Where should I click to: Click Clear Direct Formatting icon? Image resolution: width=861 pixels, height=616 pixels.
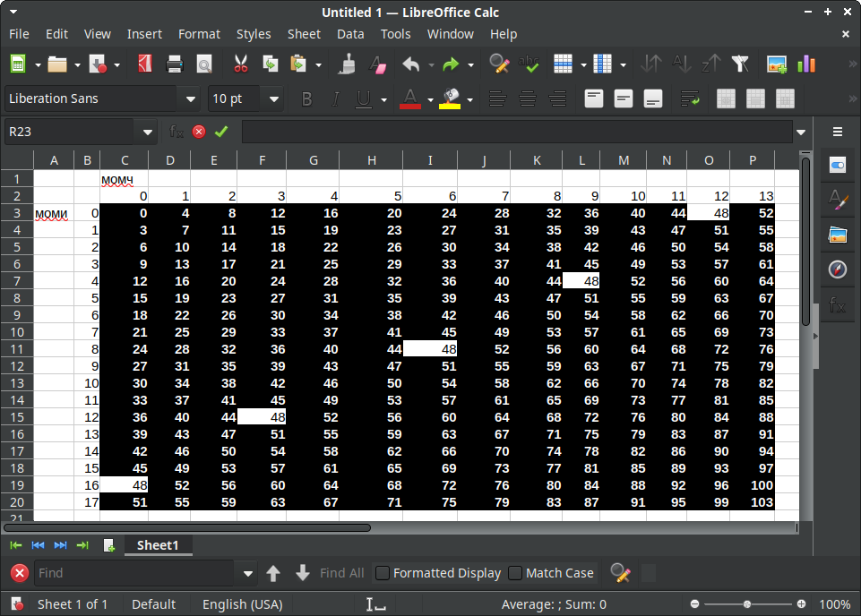tap(378, 64)
